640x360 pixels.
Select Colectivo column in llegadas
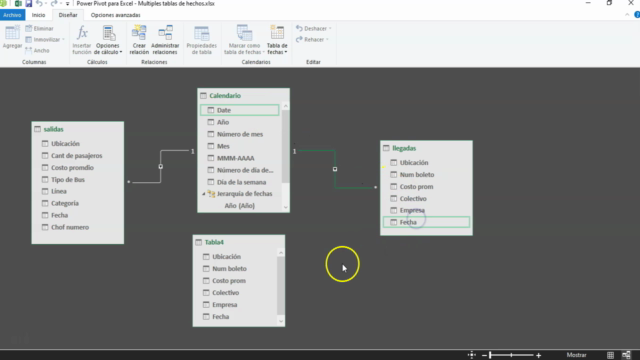pos(413,199)
